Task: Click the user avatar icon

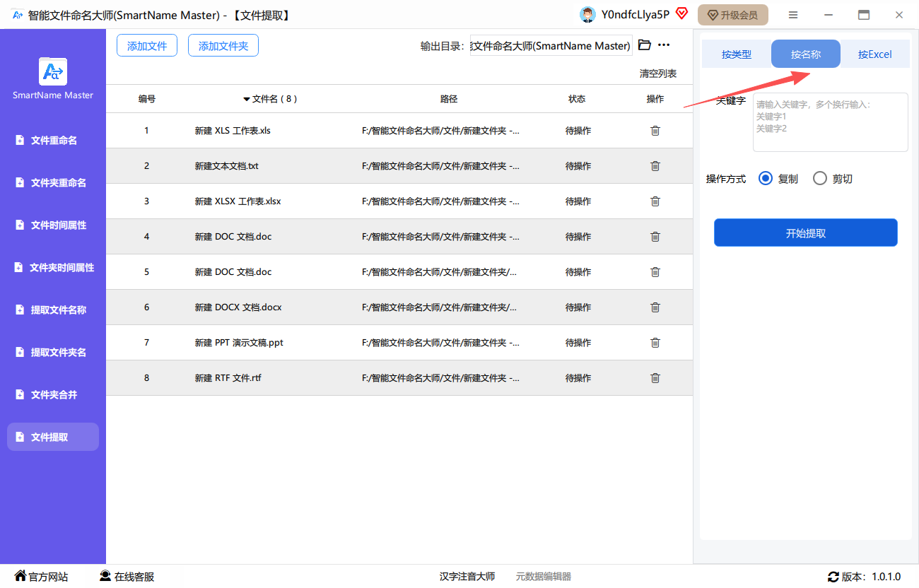Action: click(587, 15)
